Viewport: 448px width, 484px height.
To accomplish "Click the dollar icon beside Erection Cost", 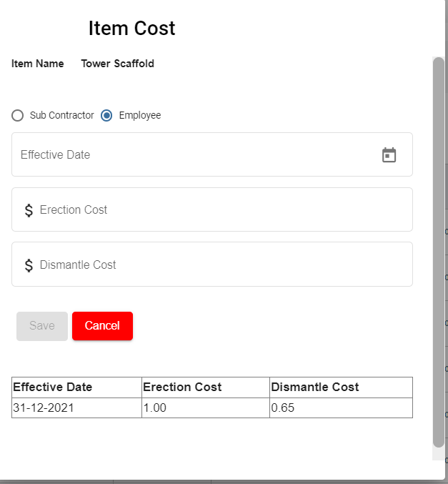I will (x=29, y=210).
